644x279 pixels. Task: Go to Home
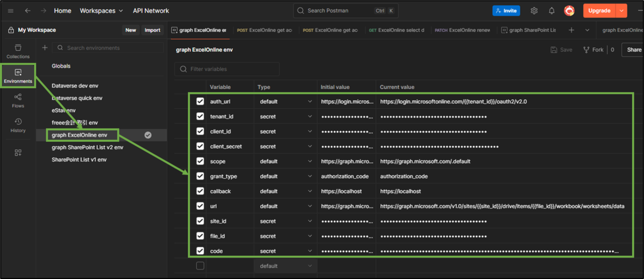point(63,11)
